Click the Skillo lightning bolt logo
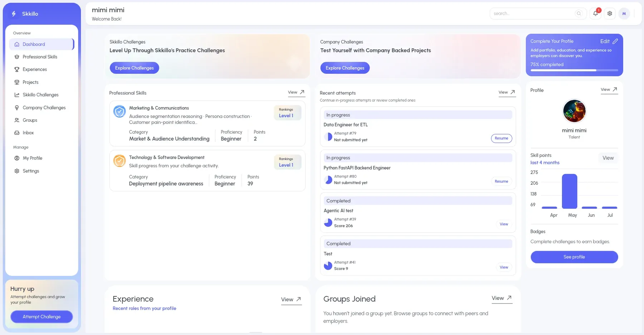The height and width of the screenshot is (335, 644). pyautogui.click(x=14, y=14)
